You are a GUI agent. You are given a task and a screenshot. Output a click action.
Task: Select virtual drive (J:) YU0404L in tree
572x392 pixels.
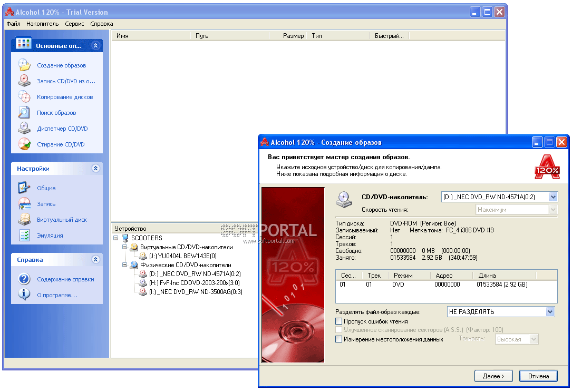click(182, 256)
